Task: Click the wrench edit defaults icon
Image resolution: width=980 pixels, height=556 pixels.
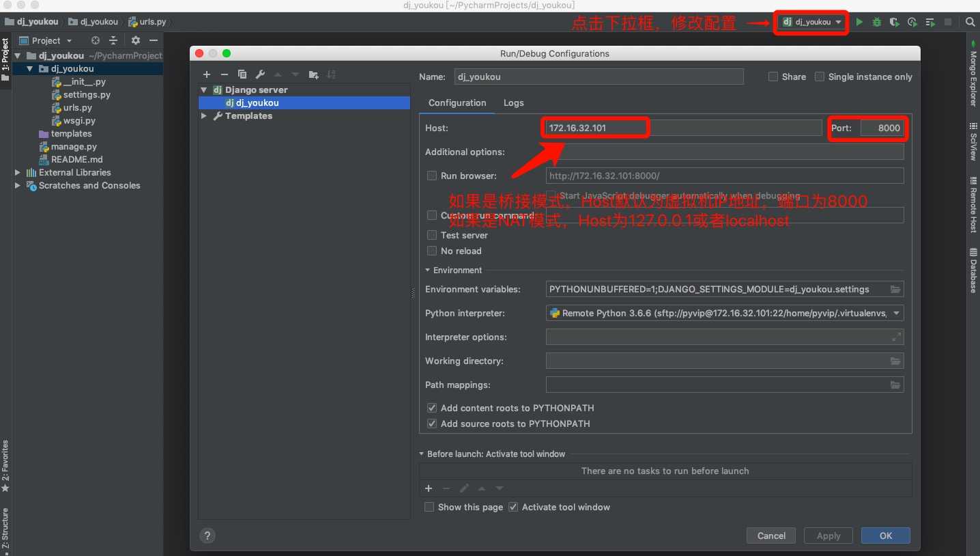Action: (x=259, y=74)
